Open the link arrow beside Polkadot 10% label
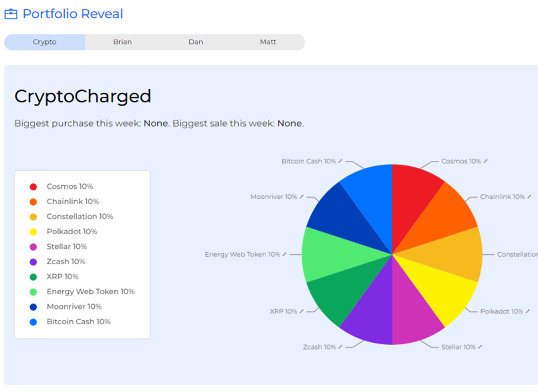538x392 pixels. point(528,311)
